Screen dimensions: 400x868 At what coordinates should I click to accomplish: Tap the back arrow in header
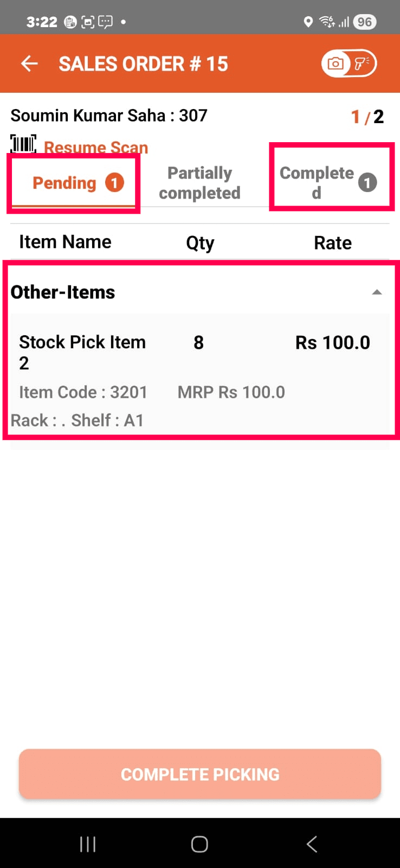[x=29, y=64]
